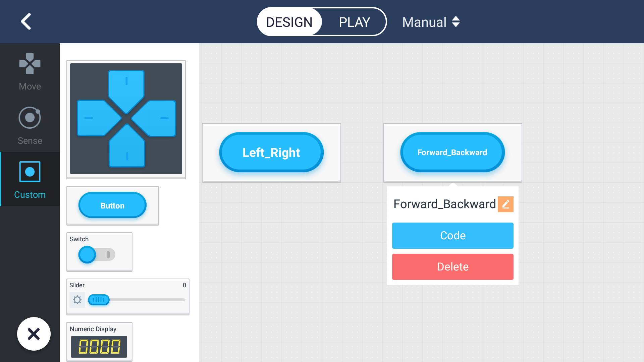The image size is (644, 362).
Task: Click the slider brightness gear icon
Action: pos(77,300)
